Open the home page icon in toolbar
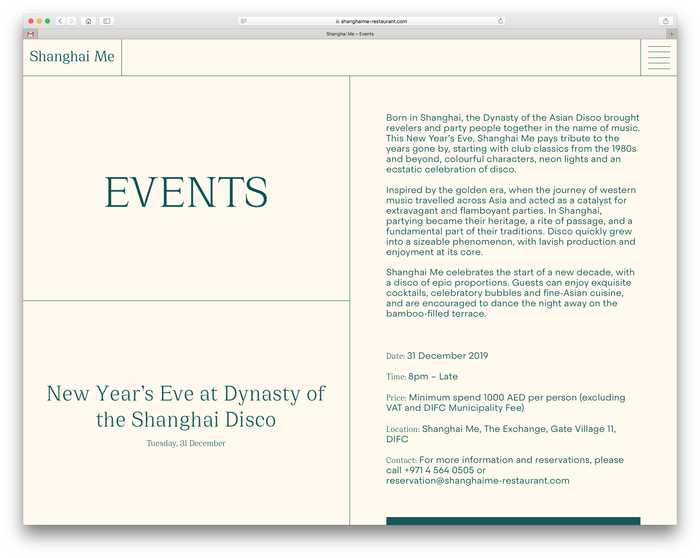The width and height of the screenshot is (700, 558). (88, 21)
